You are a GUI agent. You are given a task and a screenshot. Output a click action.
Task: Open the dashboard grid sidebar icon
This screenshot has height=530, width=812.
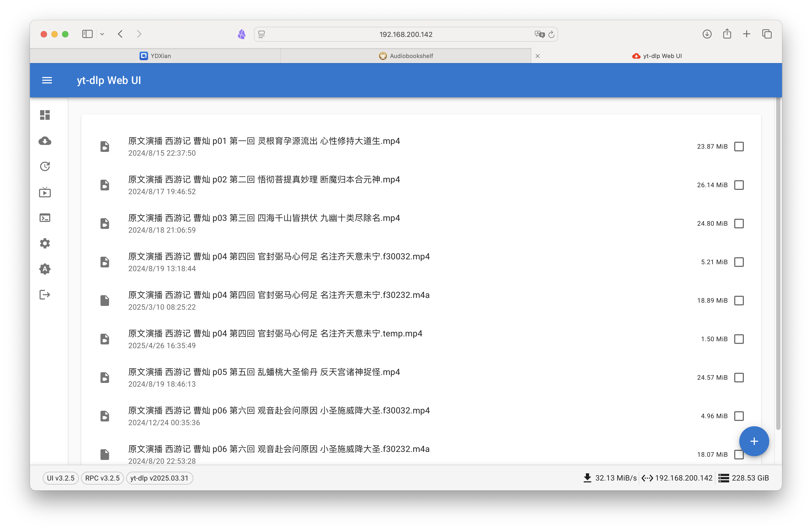(45, 115)
